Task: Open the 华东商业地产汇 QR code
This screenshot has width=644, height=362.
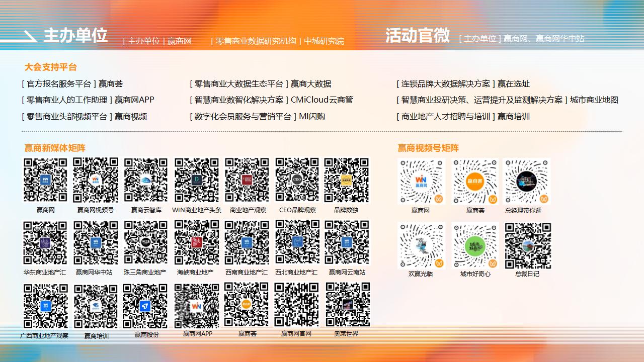Action: click(45, 242)
